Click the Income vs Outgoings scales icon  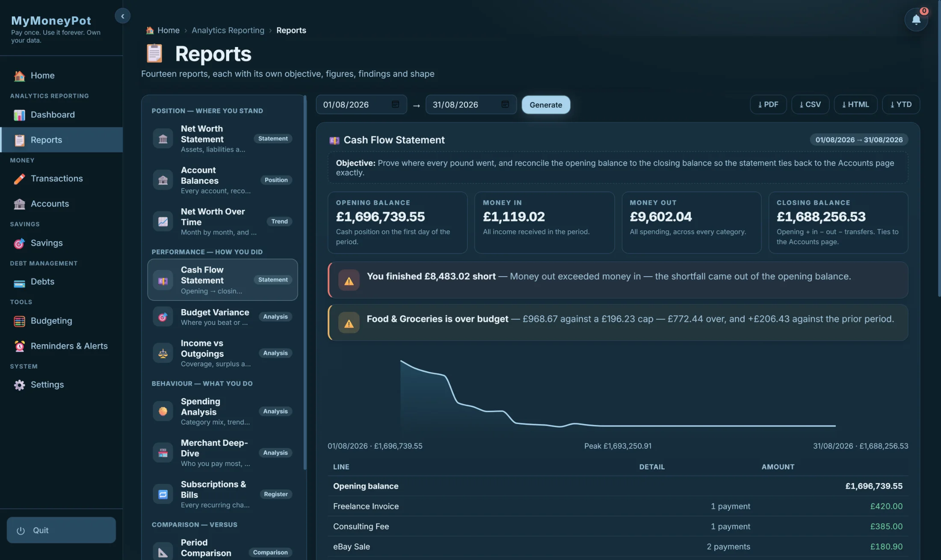point(163,353)
